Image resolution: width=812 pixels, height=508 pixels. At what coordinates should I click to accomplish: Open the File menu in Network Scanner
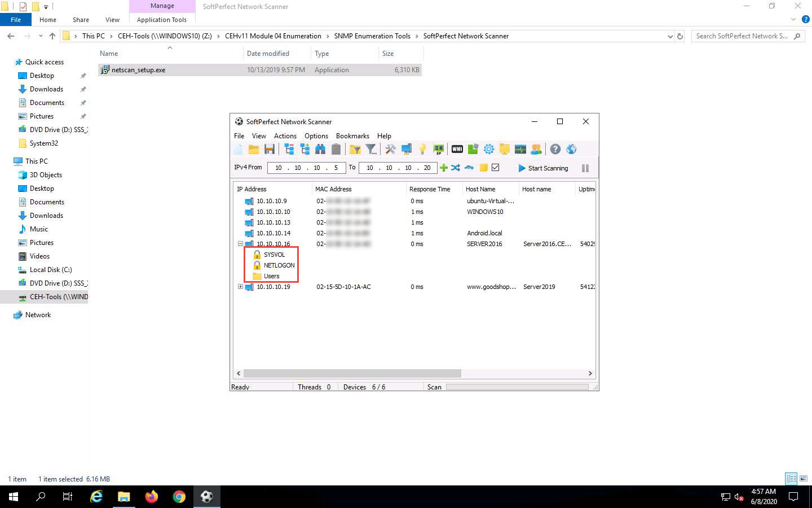click(x=239, y=136)
